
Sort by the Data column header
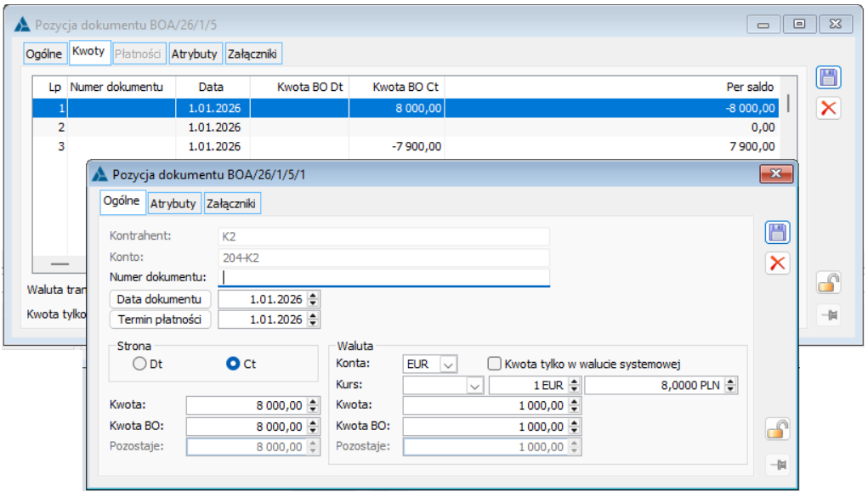coord(213,87)
